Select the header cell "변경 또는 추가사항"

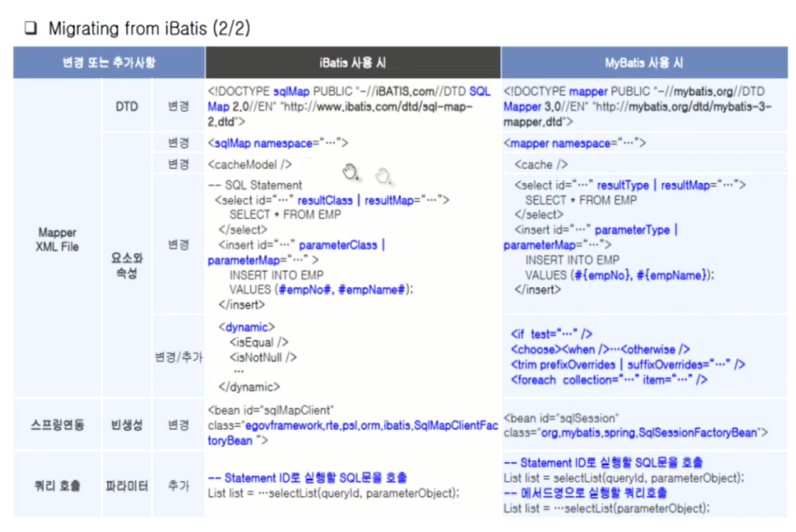click(x=109, y=63)
